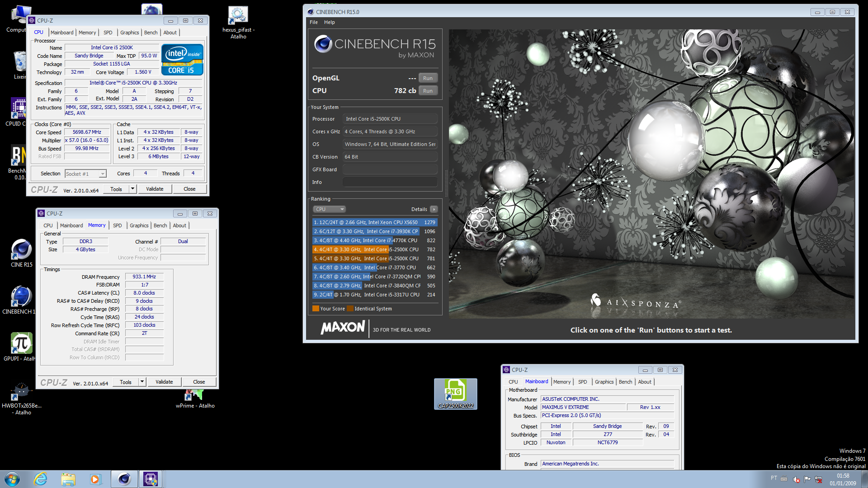Viewport: 868px width, 488px height.
Task: Switch to SPD tab in CPU-Z Memory window
Action: (x=117, y=225)
